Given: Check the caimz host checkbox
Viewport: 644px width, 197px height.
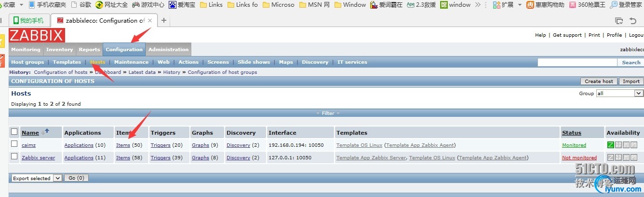Looking at the screenshot, I should coord(14,144).
